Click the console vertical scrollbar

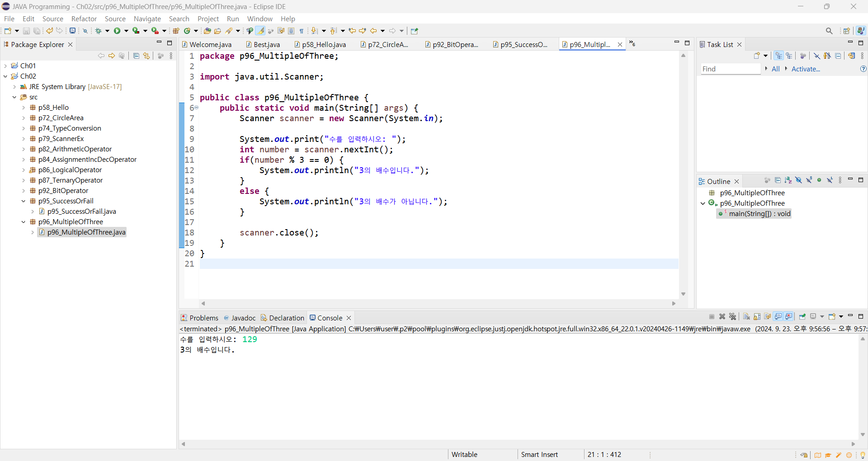tap(863, 386)
